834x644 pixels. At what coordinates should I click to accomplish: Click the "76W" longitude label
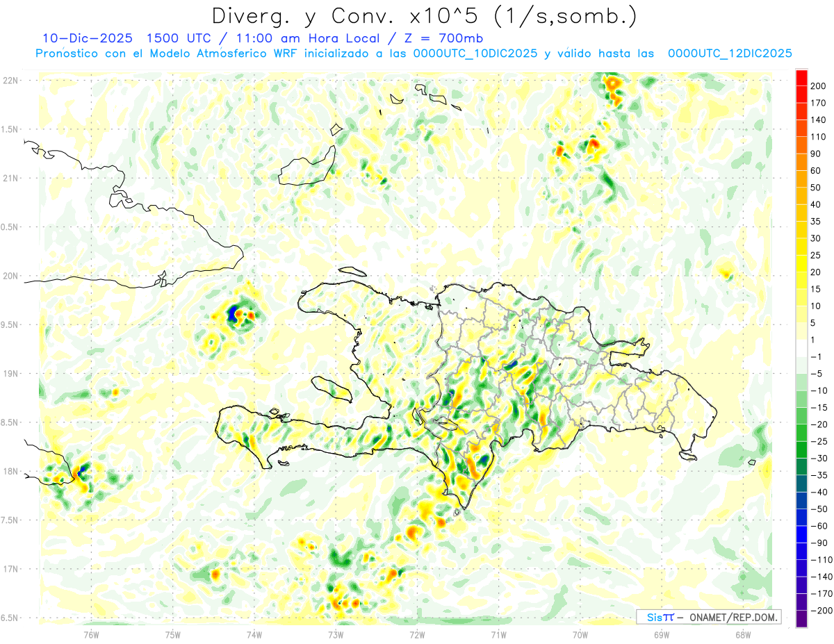click(91, 634)
